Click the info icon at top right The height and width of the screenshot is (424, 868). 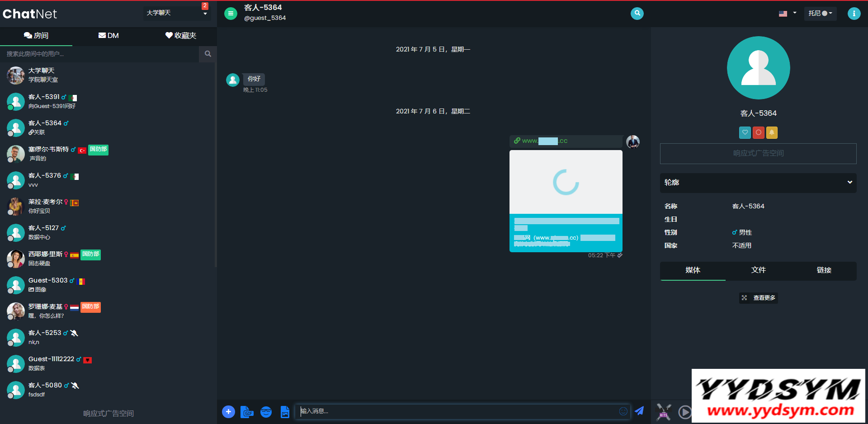tap(854, 14)
